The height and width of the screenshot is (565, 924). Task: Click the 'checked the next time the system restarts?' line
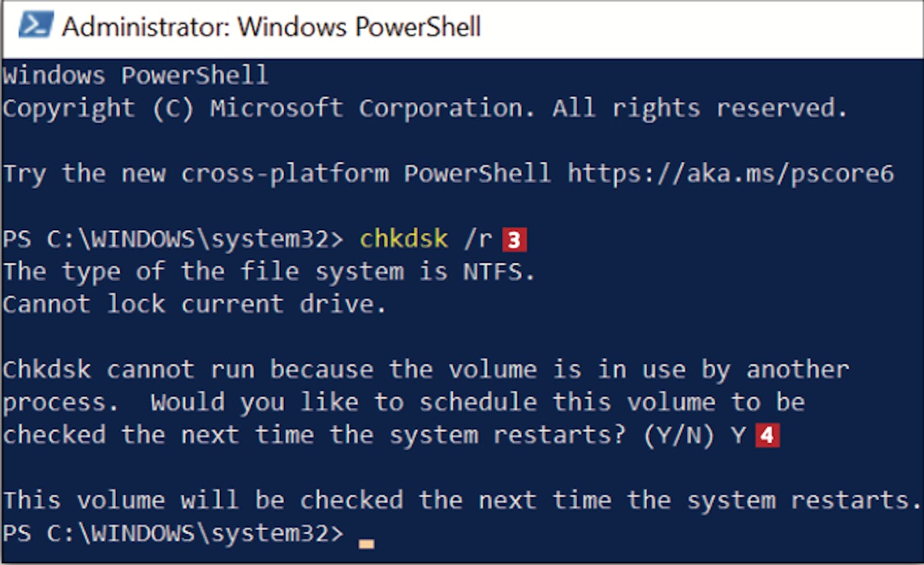[x=314, y=435]
